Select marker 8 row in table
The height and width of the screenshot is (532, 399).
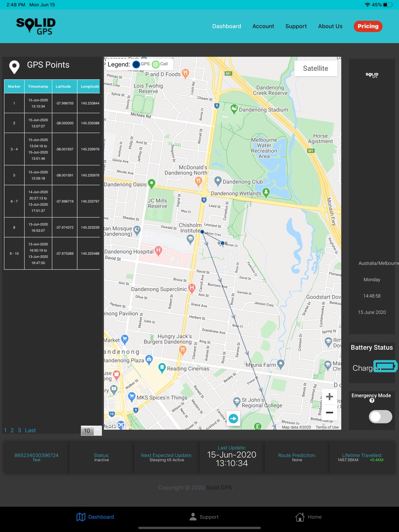point(52,227)
